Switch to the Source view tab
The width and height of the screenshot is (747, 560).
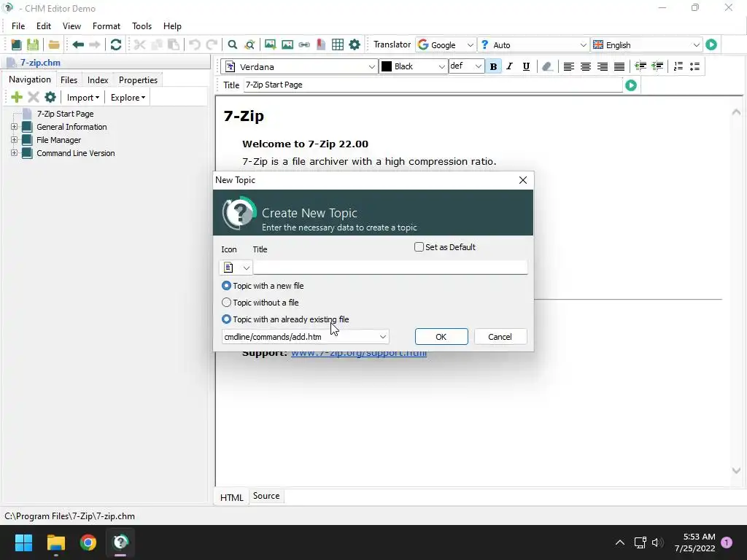coord(266,496)
